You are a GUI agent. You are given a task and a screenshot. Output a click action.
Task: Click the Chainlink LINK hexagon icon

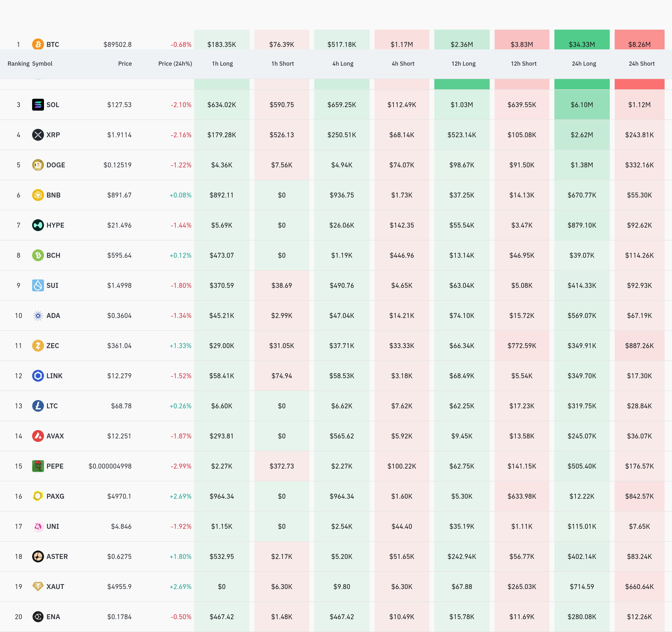click(38, 375)
